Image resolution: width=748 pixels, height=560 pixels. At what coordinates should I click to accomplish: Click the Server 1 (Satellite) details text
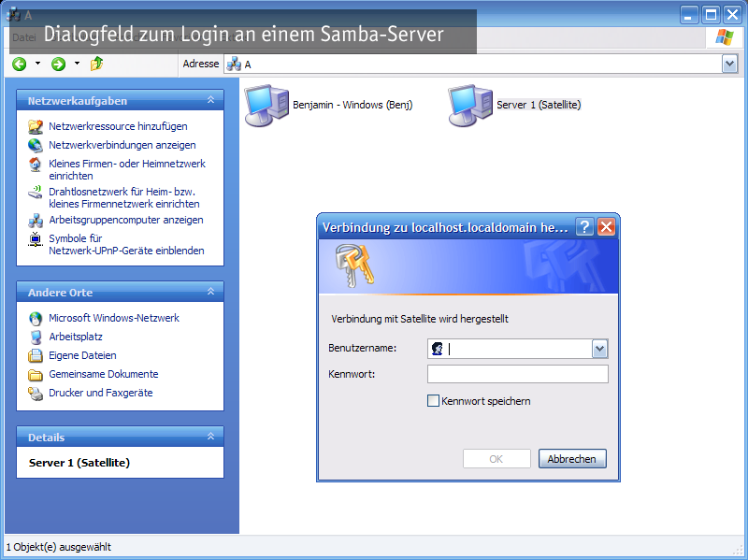pos(79,463)
